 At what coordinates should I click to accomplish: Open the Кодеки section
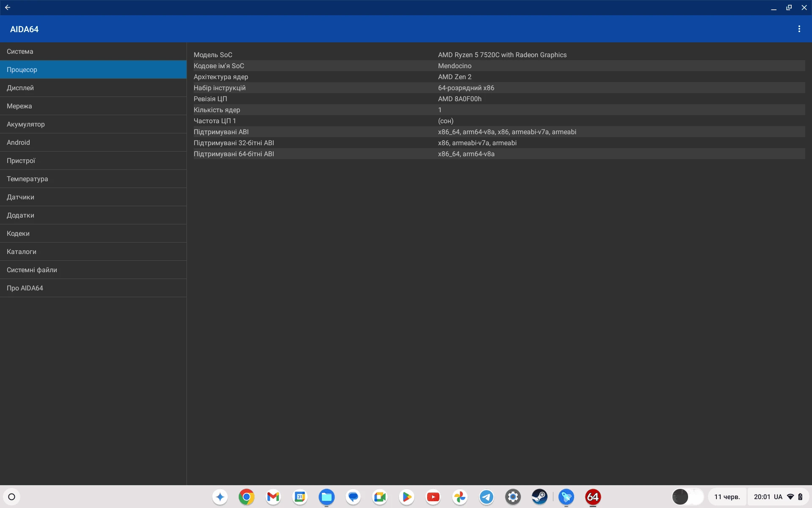(93, 233)
